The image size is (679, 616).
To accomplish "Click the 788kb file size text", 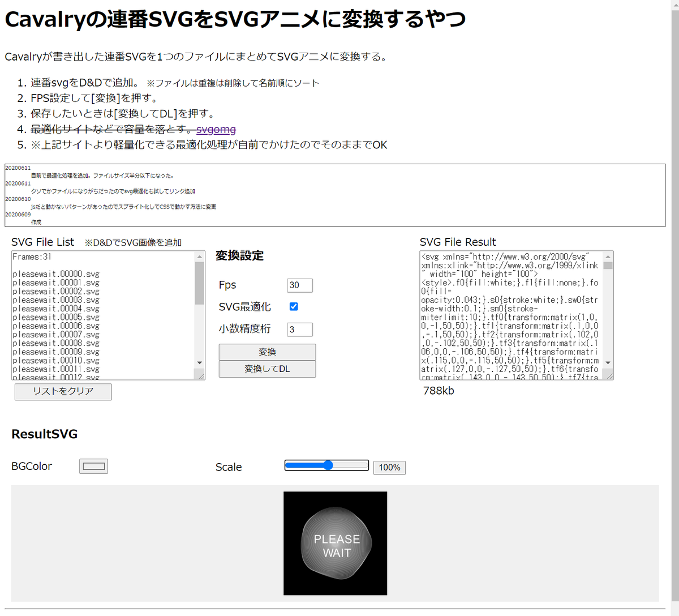I will point(439,391).
